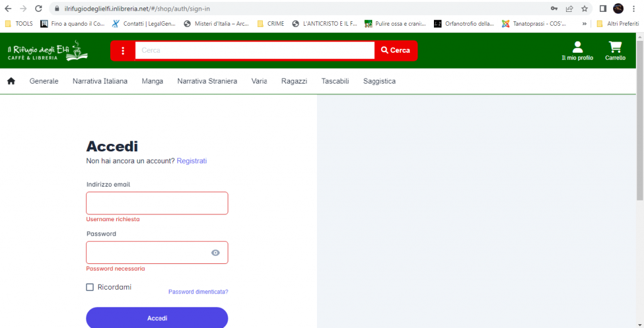Tick the Ricordami checkbox

90,287
